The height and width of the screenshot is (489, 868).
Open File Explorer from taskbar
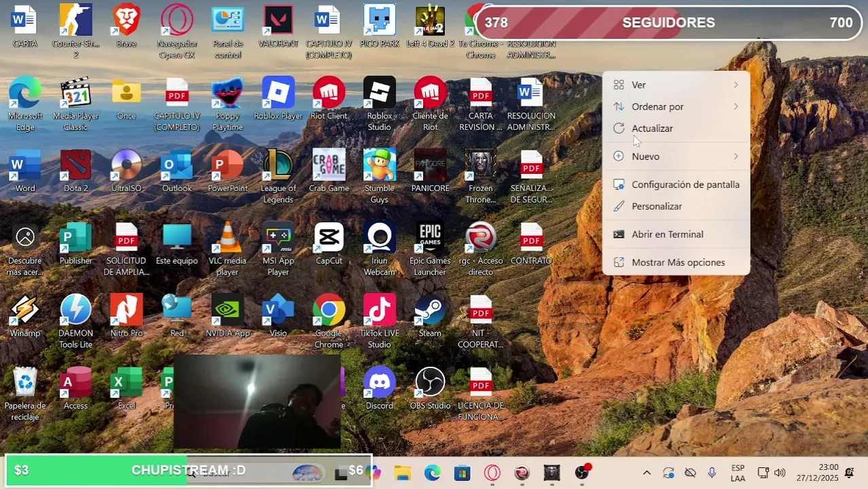[402, 473]
